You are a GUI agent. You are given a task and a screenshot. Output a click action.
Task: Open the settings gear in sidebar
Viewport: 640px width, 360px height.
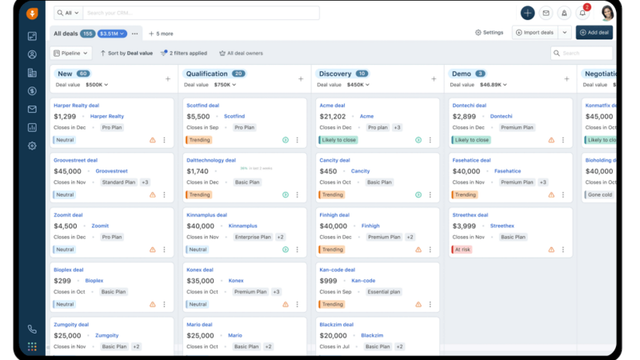(x=32, y=146)
